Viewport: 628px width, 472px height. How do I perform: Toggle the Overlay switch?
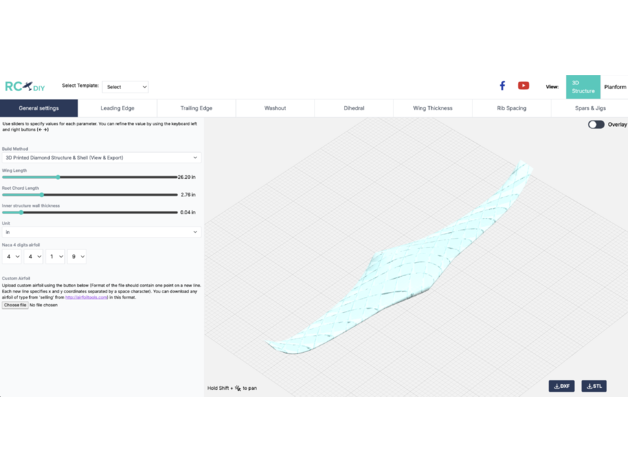pyautogui.click(x=596, y=125)
